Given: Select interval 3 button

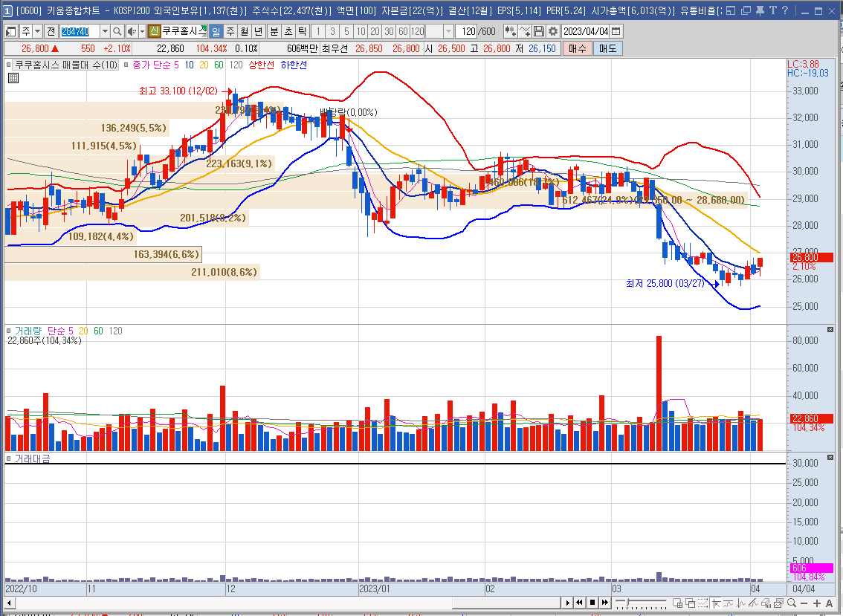Looking at the screenshot, I should [332, 32].
